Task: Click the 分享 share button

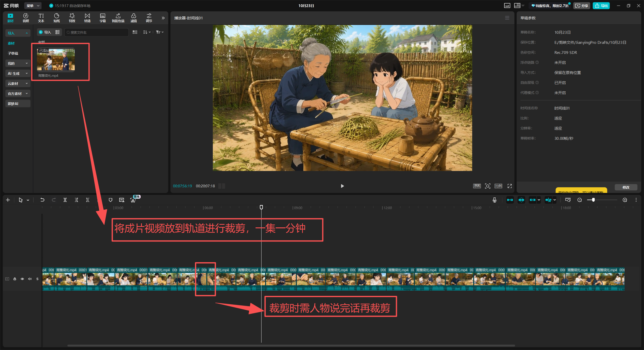Action: 581,6
